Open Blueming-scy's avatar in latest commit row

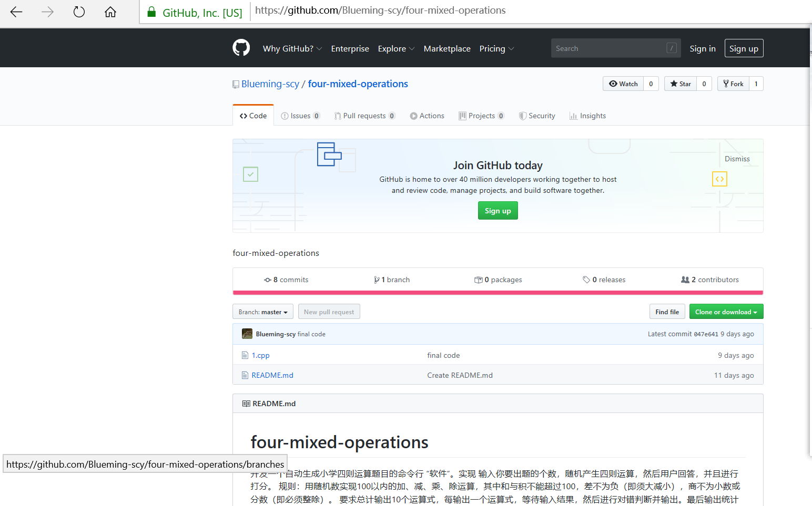click(x=247, y=334)
